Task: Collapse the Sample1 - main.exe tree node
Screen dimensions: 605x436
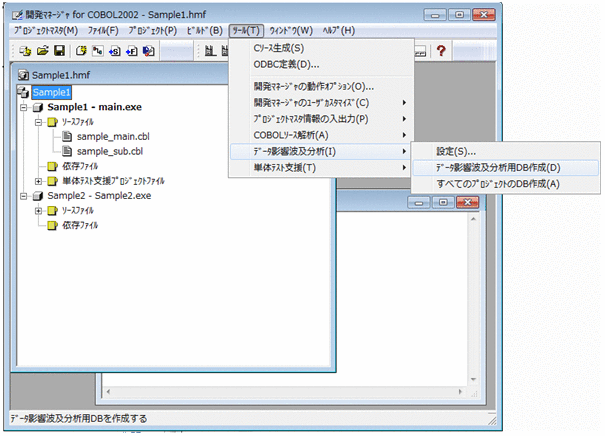Action: point(24,108)
